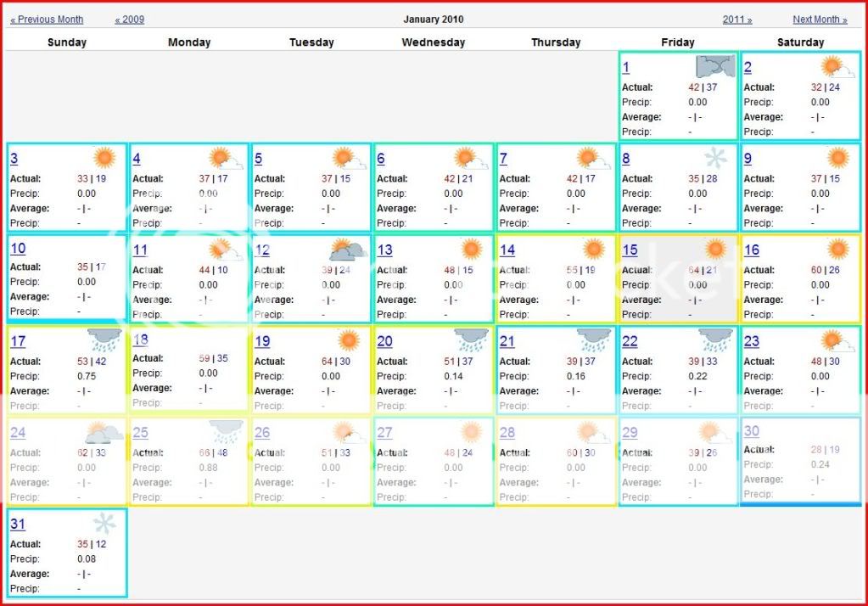Click the sun icon on January 19

348,340
